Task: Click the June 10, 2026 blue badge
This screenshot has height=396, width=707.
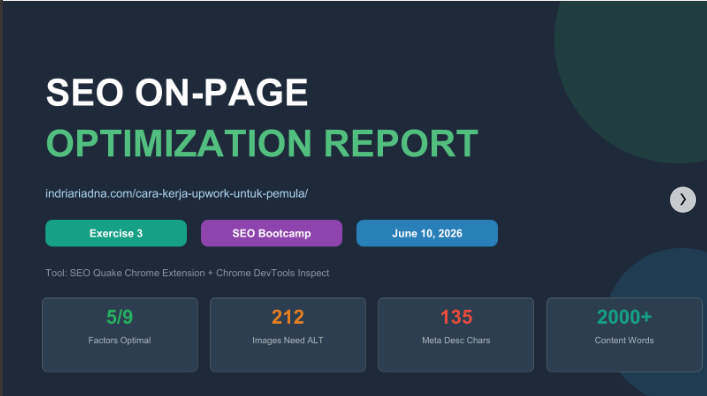Action: pyautogui.click(x=427, y=233)
